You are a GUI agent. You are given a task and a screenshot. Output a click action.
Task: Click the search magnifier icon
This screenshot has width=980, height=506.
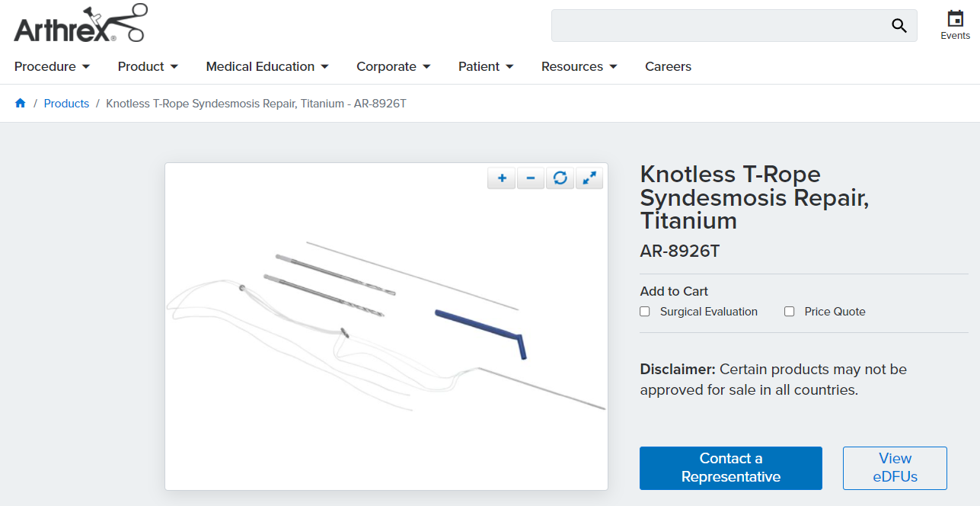[899, 26]
